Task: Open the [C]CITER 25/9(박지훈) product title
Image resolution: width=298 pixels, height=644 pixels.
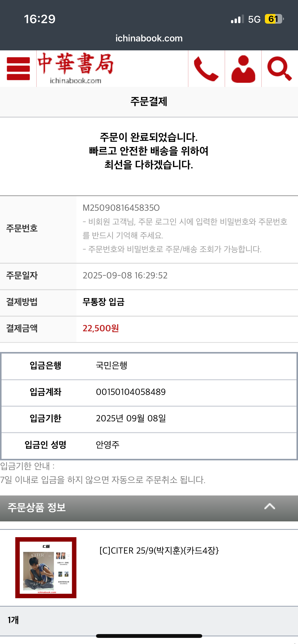Action: (159, 550)
